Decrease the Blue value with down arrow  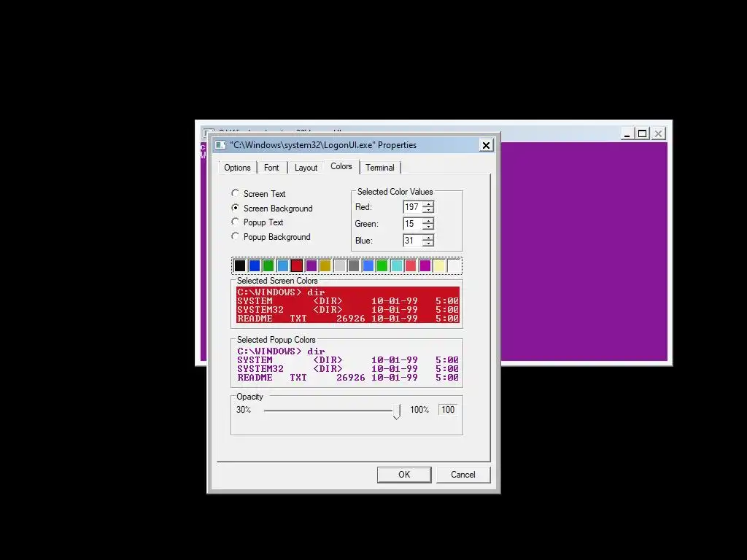click(428, 244)
